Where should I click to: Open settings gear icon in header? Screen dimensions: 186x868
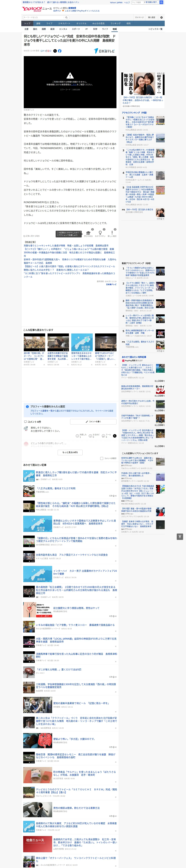(161, 18)
